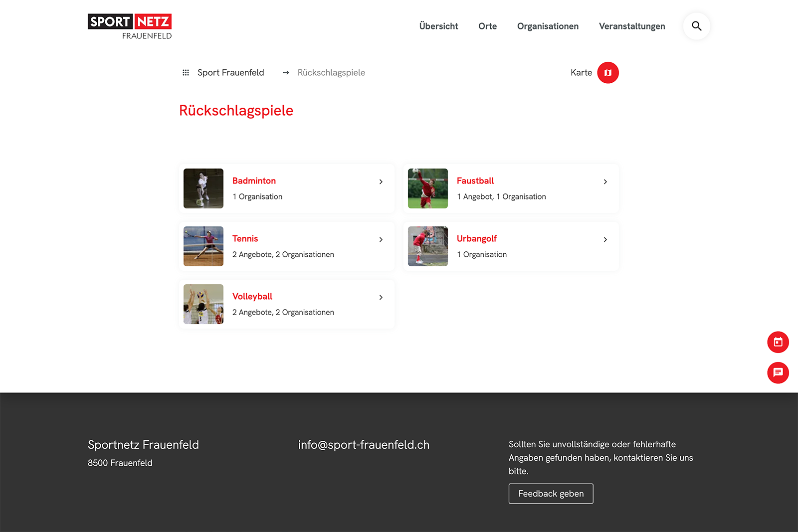The width and height of the screenshot is (798, 532).
Task: Open the Übersicht menu item
Action: pyautogui.click(x=438, y=26)
